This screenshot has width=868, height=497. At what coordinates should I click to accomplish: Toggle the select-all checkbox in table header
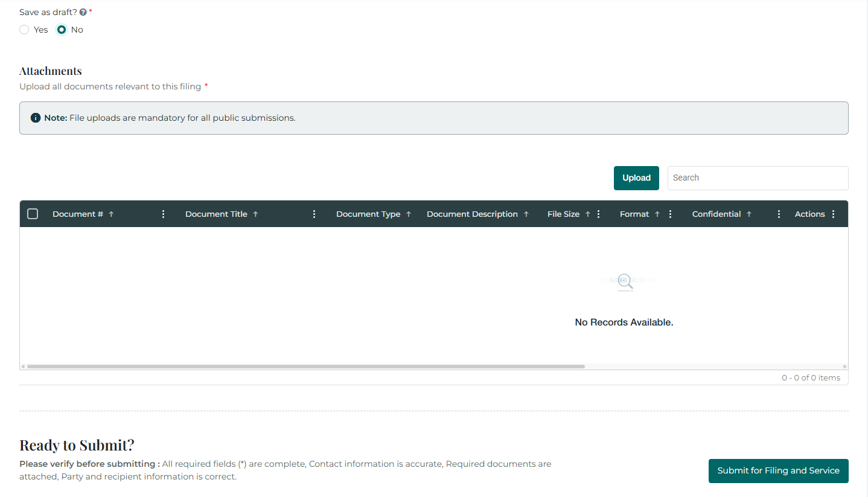(x=33, y=213)
